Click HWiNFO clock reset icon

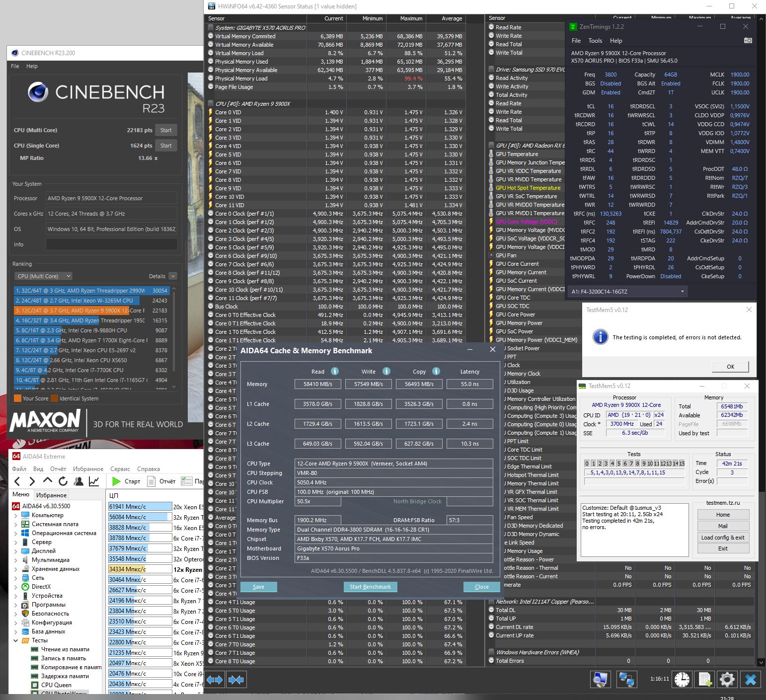click(682, 679)
